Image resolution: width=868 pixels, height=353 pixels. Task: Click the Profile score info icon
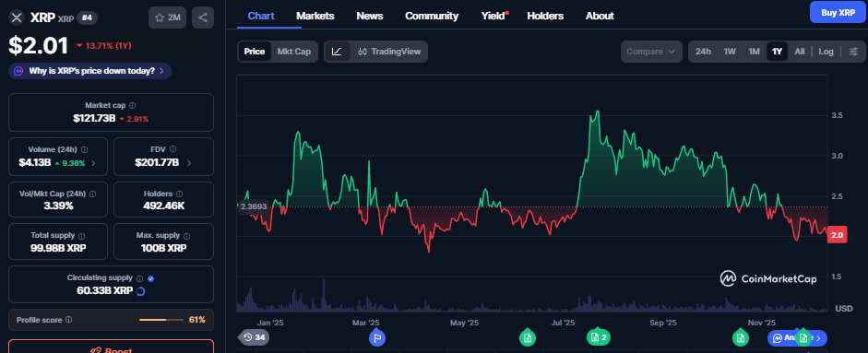[68, 320]
